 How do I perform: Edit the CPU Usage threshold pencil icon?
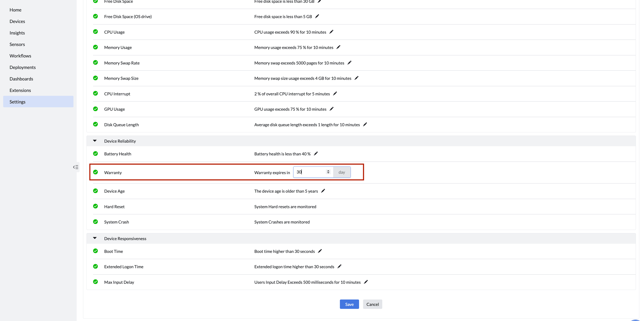(331, 32)
